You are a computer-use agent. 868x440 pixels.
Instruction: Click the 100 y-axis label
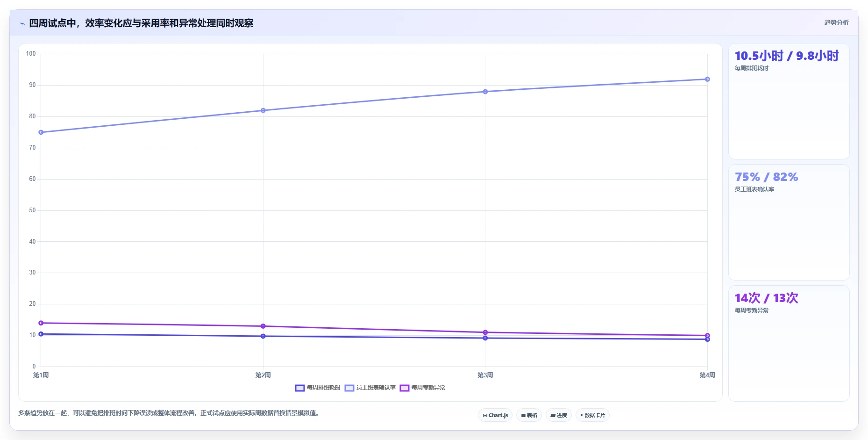[x=31, y=54]
